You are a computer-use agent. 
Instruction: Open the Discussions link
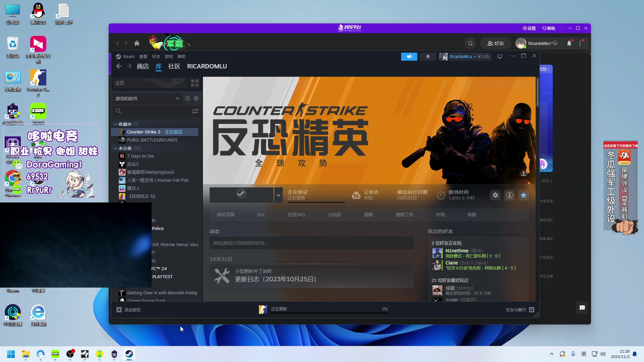point(335,215)
